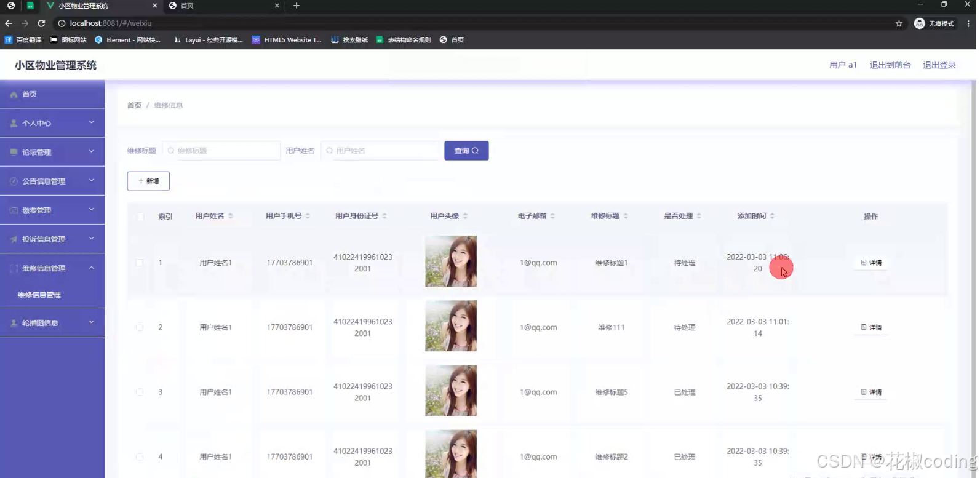Click the 待处理 status in row 1

pos(684,263)
